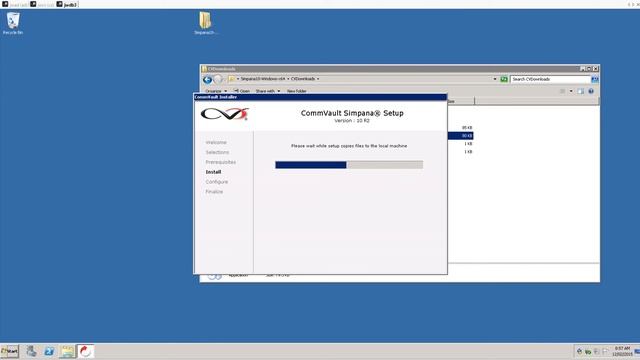640x360 pixels.
Task: Click New folder in Explorer toolbar
Action: (x=297, y=91)
